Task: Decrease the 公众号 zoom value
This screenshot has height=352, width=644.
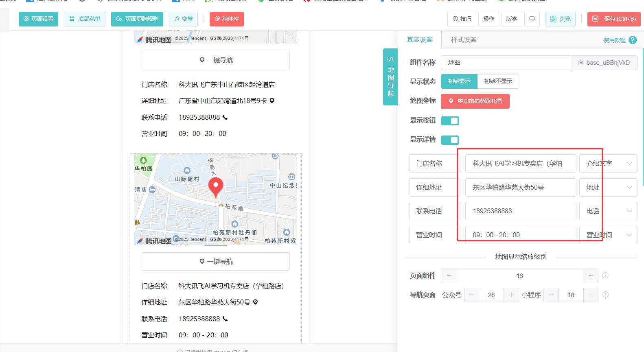Action: coord(471,295)
